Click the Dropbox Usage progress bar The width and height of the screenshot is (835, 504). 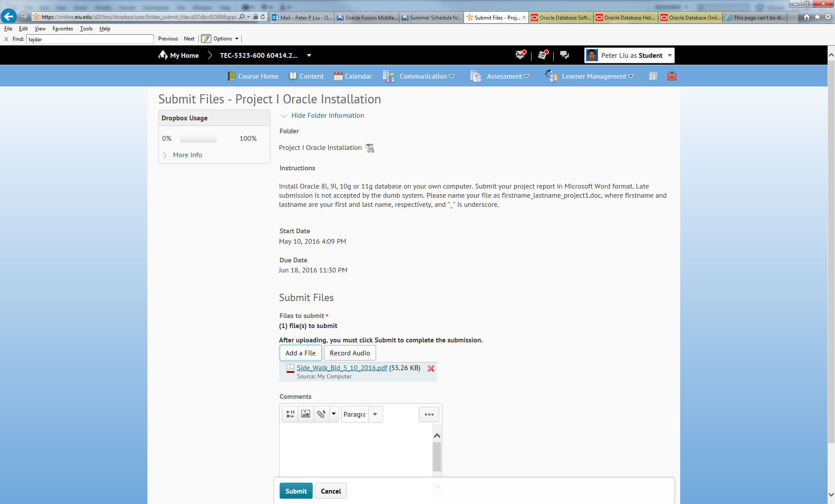(x=198, y=139)
